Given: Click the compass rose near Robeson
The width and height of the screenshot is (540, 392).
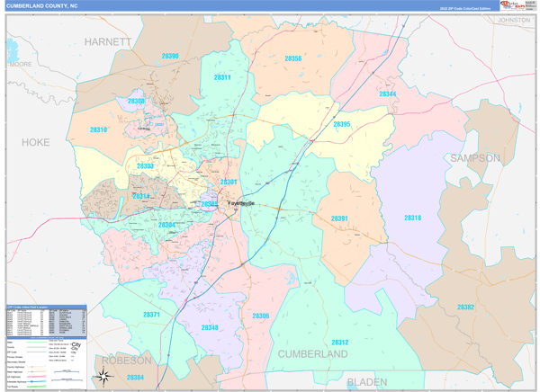Looking at the screenshot, I should [104, 376].
